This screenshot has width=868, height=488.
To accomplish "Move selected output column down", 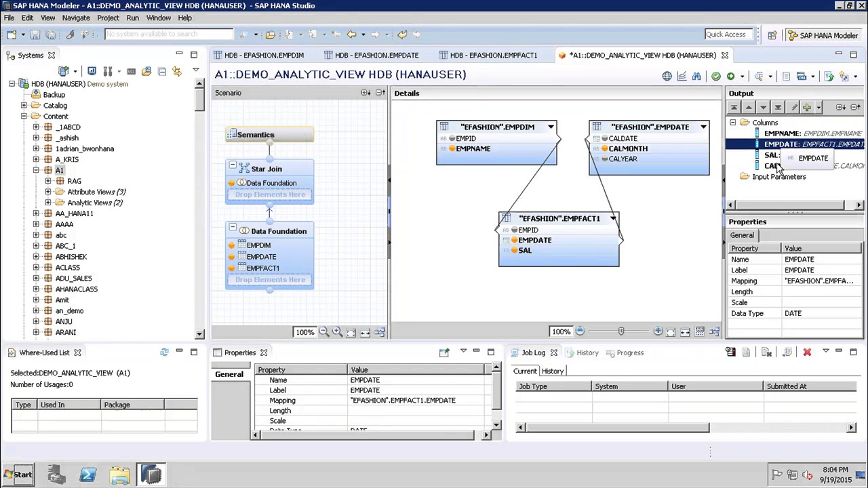I will [x=763, y=107].
